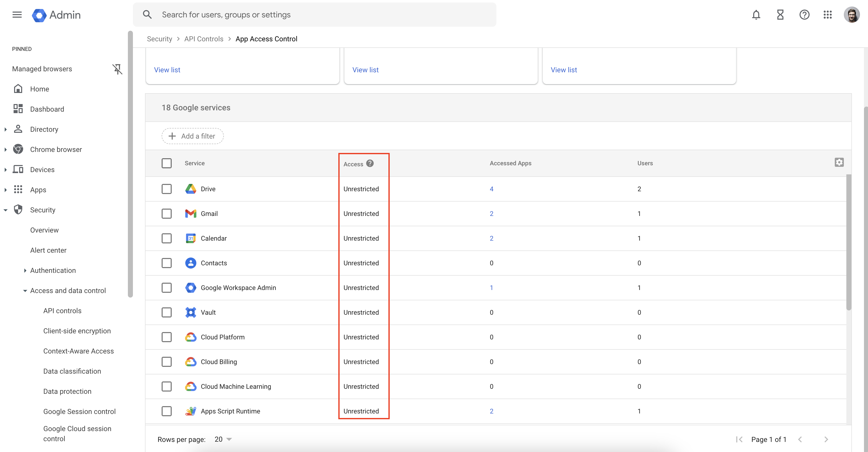Click the Add a filter button

(x=192, y=136)
